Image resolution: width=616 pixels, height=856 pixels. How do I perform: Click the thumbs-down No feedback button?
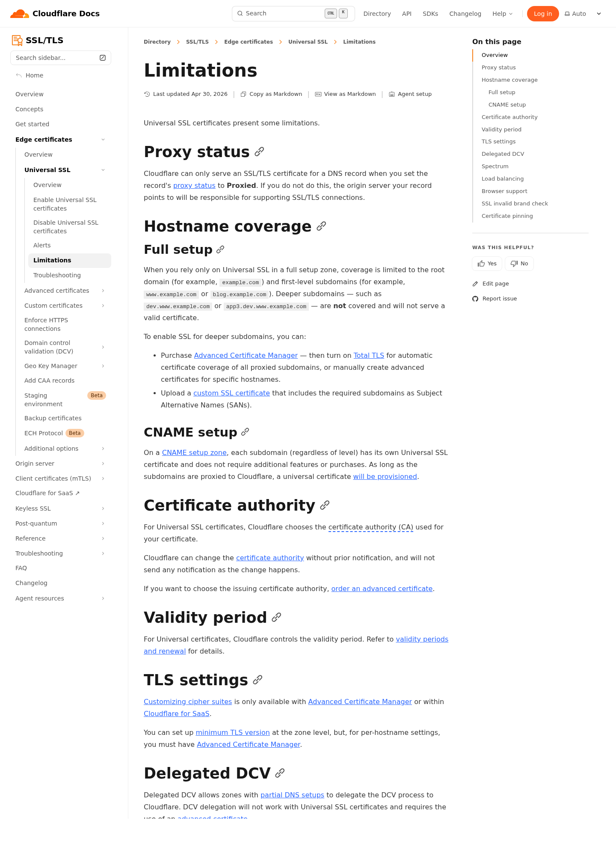[519, 264]
